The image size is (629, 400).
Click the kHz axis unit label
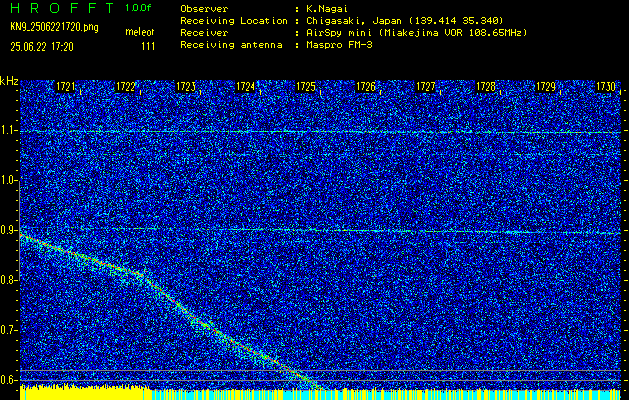tap(9, 81)
